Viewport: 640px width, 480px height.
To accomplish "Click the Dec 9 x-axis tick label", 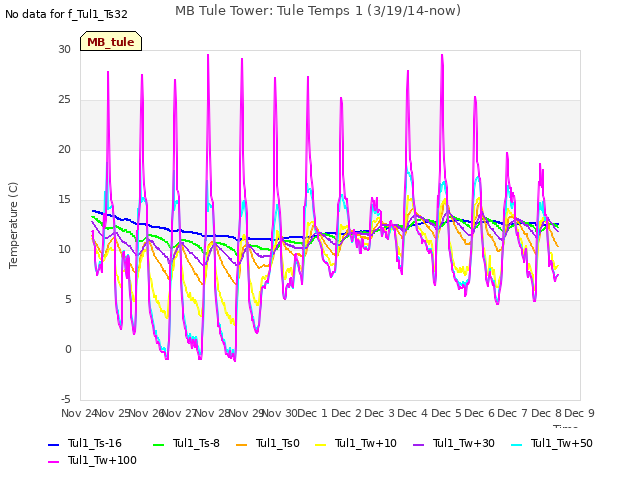I will (x=579, y=413).
